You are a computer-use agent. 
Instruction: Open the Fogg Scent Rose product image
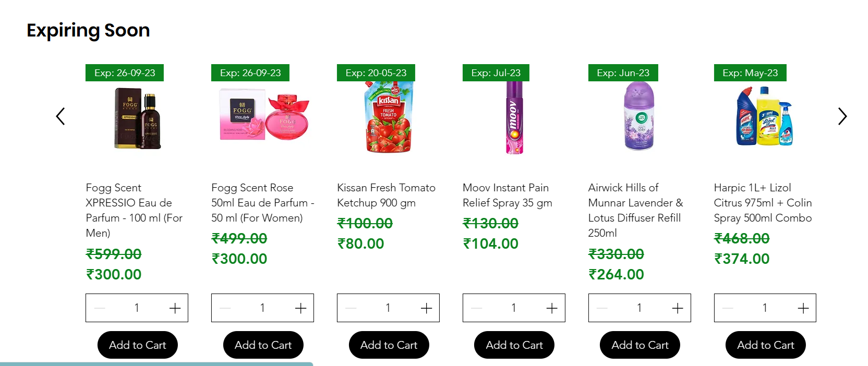click(x=262, y=117)
